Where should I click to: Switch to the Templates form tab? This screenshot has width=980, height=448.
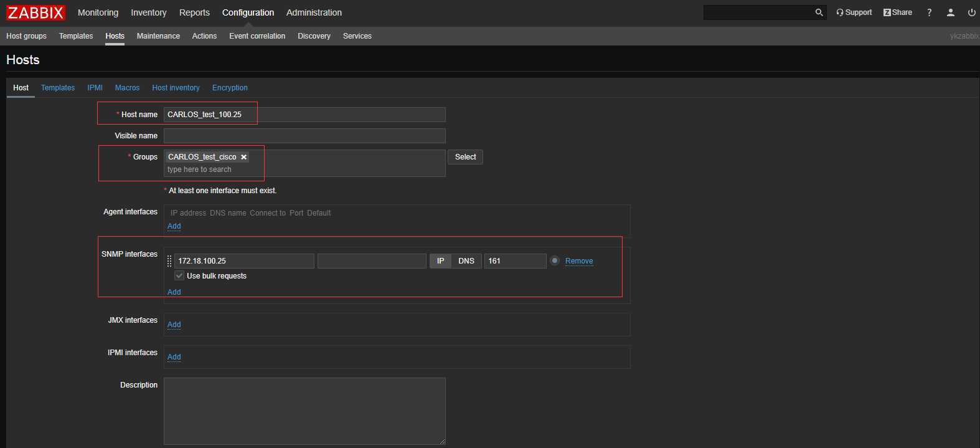tap(58, 88)
